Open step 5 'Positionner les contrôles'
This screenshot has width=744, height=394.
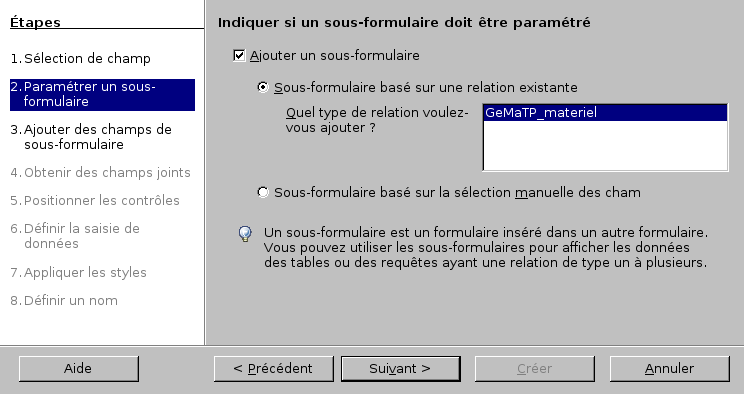[95, 200]
